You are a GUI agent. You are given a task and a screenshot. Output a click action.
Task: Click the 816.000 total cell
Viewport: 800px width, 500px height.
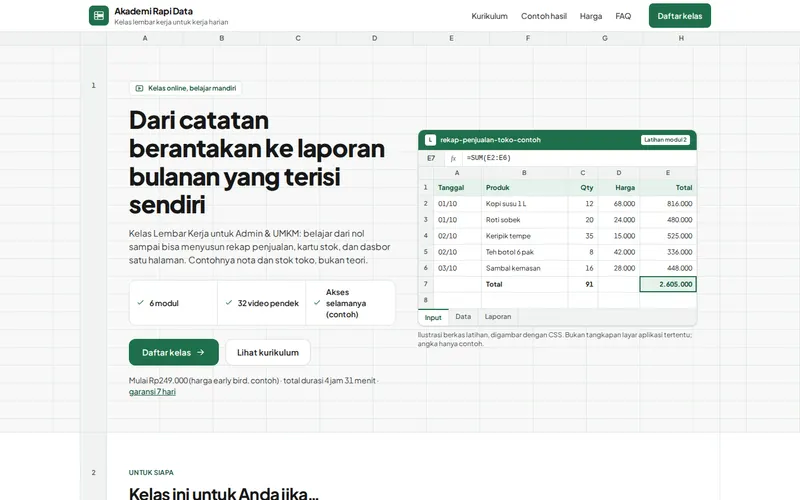pyautogui.click(x=668, y=204)
